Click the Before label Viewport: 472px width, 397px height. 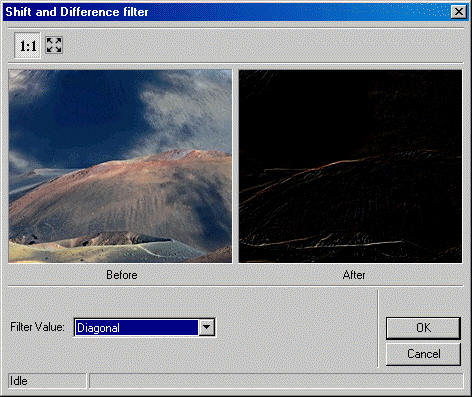pos(122,275)
